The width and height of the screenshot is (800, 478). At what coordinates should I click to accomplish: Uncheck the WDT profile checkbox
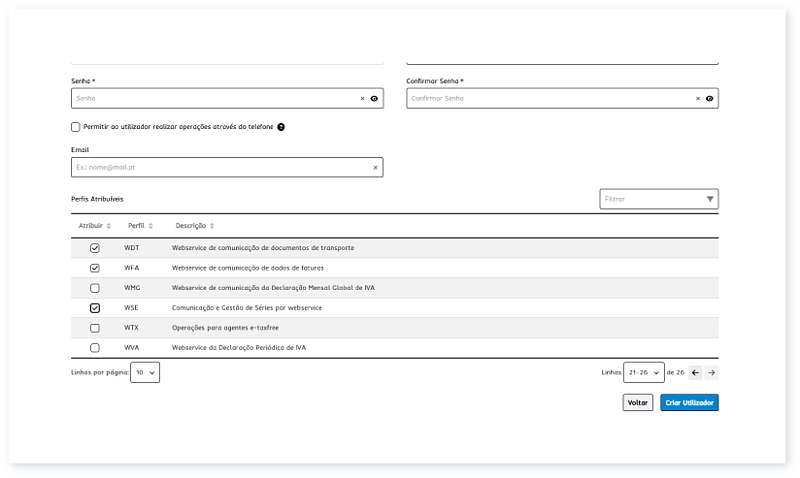point(95,247)
